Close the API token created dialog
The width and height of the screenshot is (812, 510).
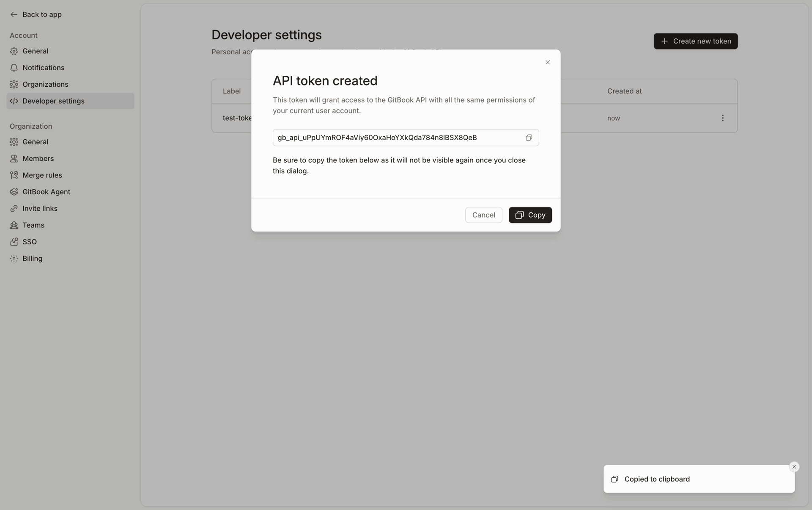pos(548,63)
